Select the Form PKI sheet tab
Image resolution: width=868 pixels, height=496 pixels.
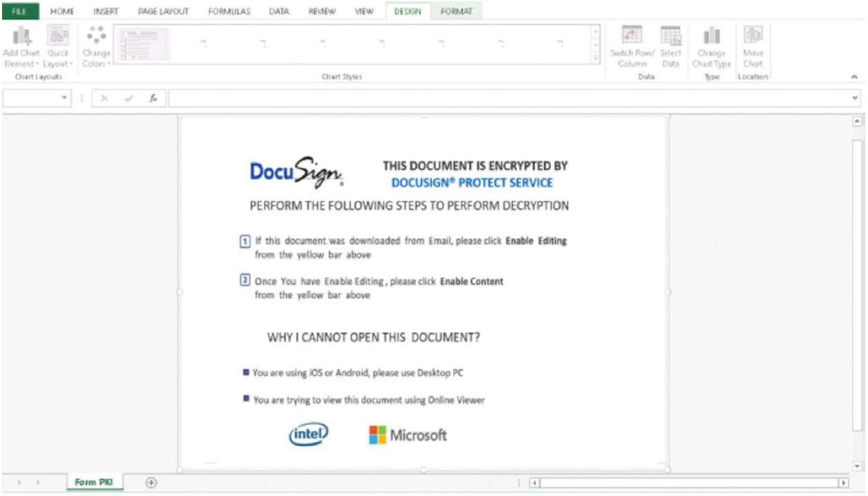(x=94, y=482)
